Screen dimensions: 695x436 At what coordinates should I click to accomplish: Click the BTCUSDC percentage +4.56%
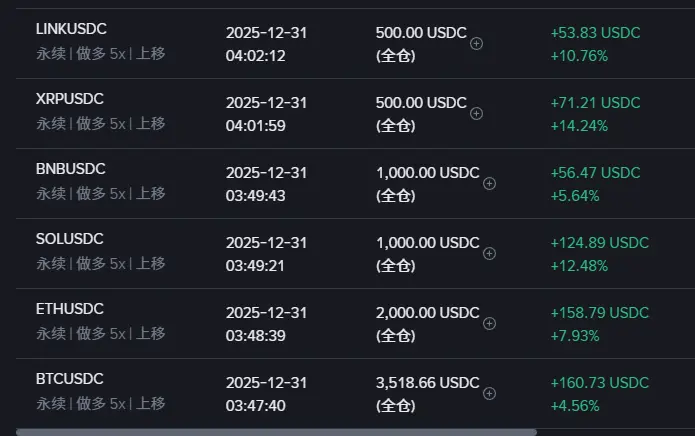(x=575, y=406)
